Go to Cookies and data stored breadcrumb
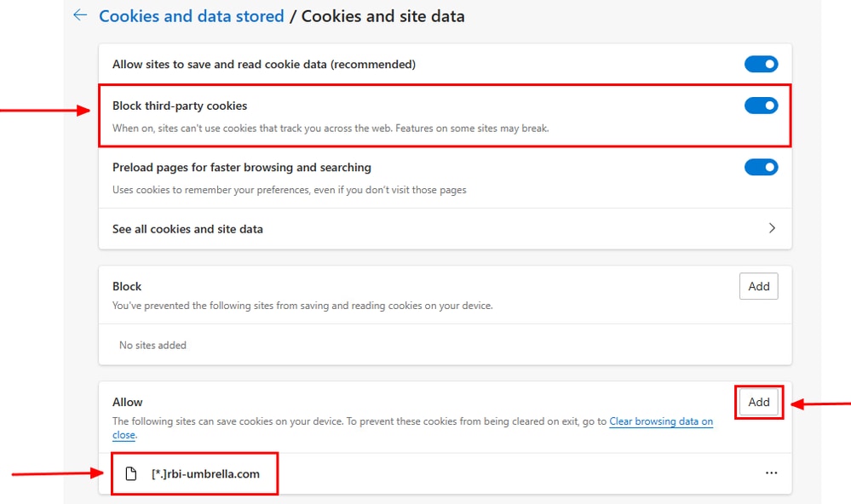This screenshot has height=504, width=851. point(192,16)
